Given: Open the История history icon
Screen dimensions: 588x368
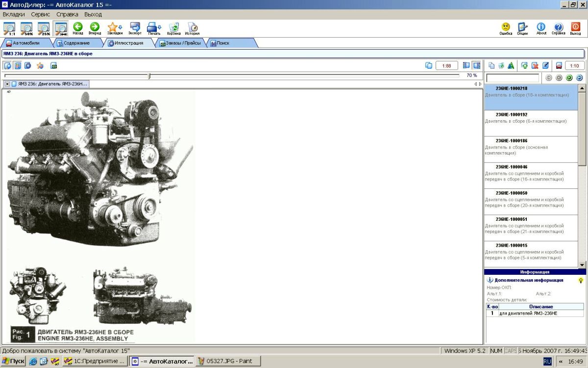Looking at the screenshot, I should click(192, 28).
